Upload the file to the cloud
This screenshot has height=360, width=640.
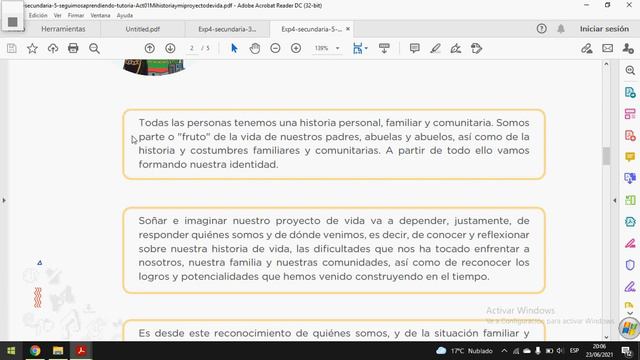pos(53,49)
